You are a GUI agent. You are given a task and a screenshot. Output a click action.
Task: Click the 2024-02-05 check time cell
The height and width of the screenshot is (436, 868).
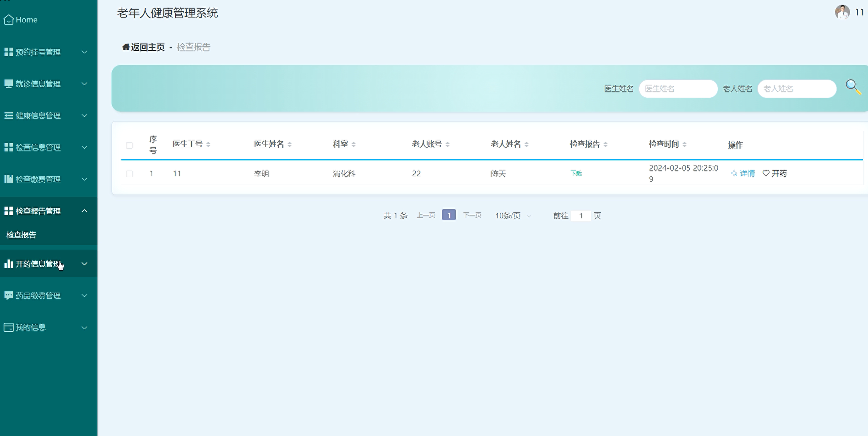pos(683,173)
